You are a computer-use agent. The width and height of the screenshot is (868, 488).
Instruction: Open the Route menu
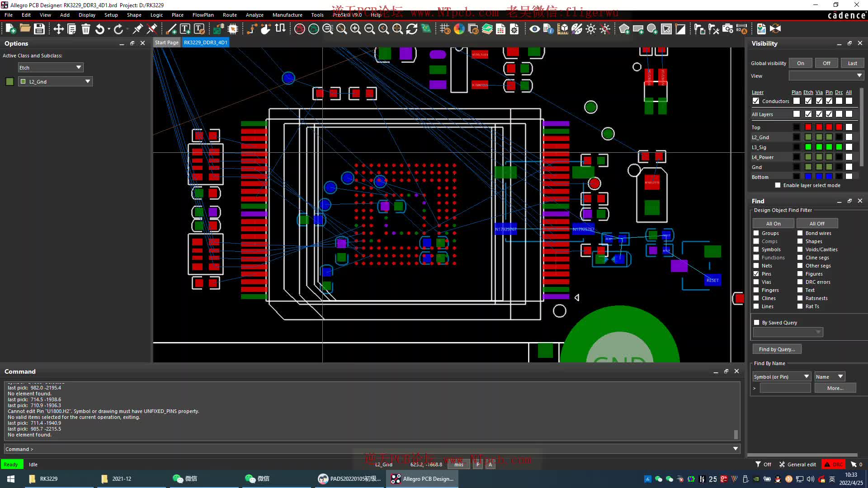point(230,15)
